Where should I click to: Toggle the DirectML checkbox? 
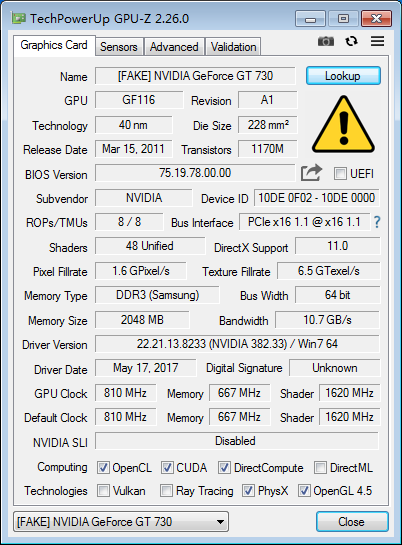(320, 467)
